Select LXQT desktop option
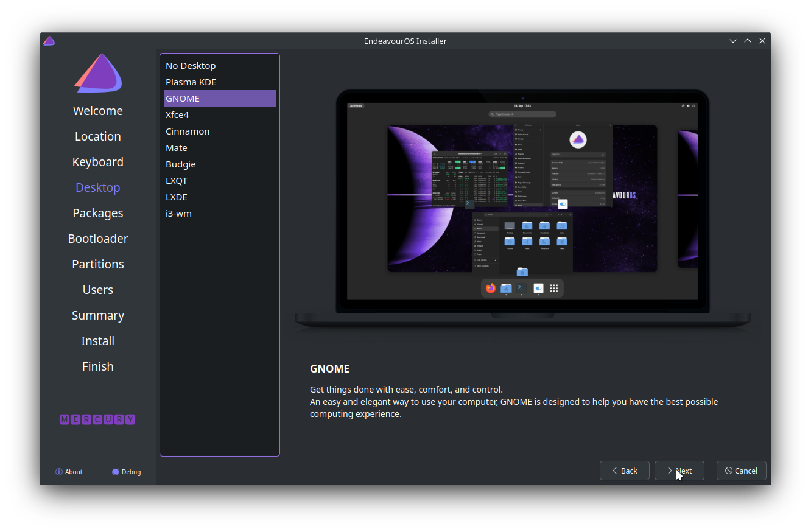811x532 pixels. (220, 180)
